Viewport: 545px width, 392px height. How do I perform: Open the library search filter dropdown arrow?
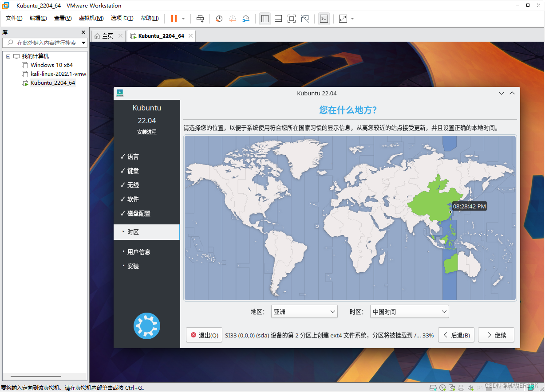[84, 43]
